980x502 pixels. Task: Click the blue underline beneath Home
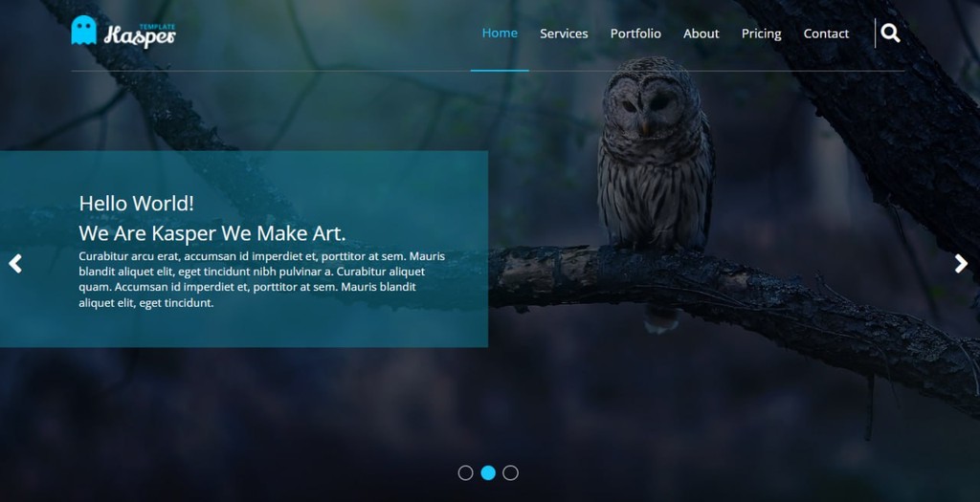pos(500,71)
